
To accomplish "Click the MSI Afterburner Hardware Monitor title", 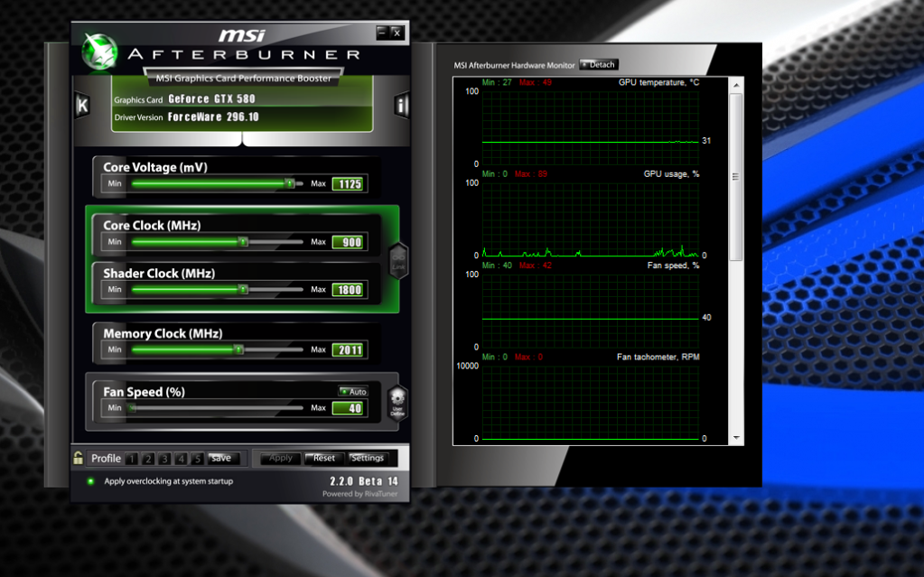I will (x=514, y=65).
